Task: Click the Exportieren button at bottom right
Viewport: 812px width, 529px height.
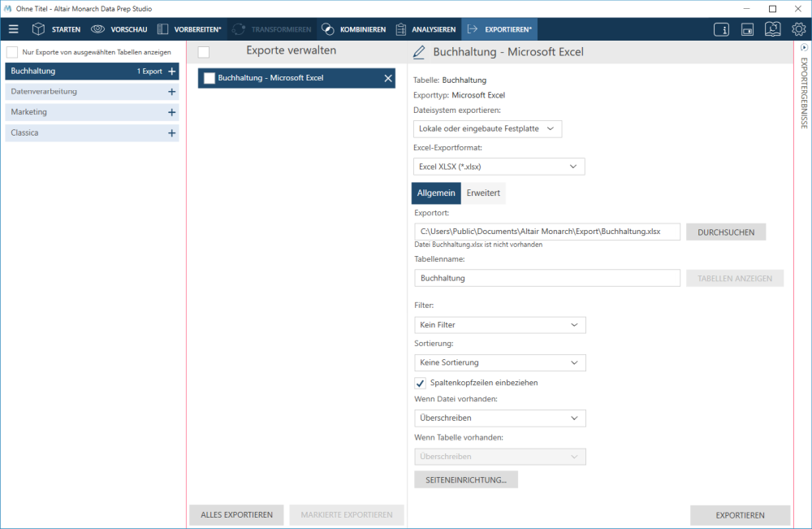Action: 740,515
